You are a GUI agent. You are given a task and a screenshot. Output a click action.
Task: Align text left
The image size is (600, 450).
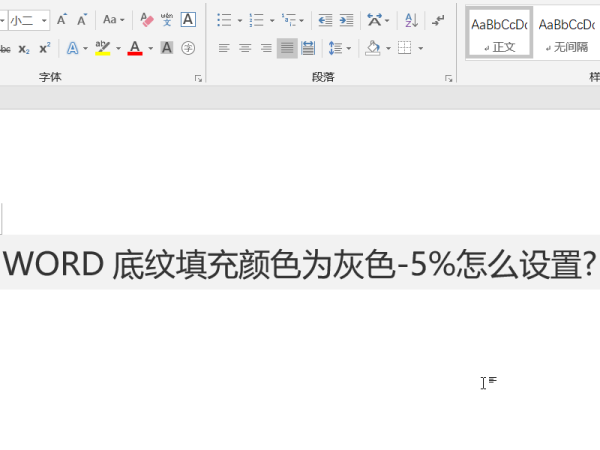coord(224,48)
